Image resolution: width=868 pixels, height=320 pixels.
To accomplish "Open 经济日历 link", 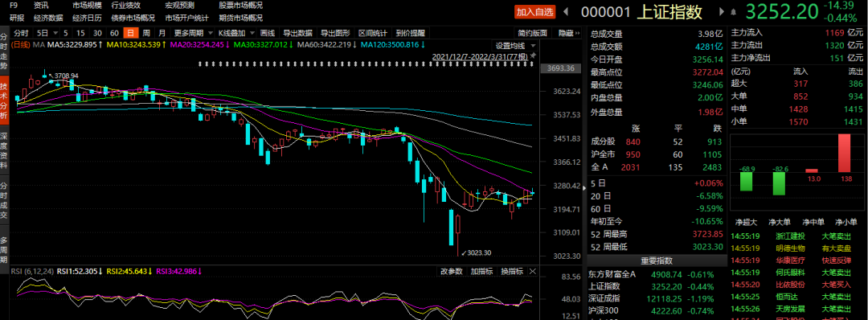I will click(87, 18).
